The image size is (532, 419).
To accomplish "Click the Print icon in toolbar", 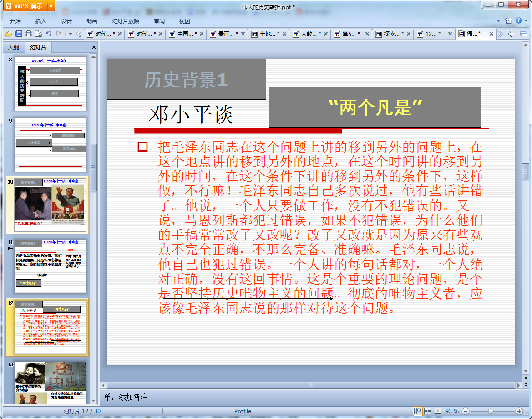I will point(29,34).
